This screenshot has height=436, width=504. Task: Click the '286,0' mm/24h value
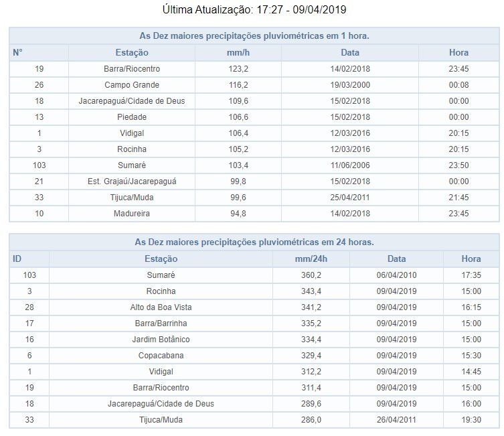click(311, 420)
